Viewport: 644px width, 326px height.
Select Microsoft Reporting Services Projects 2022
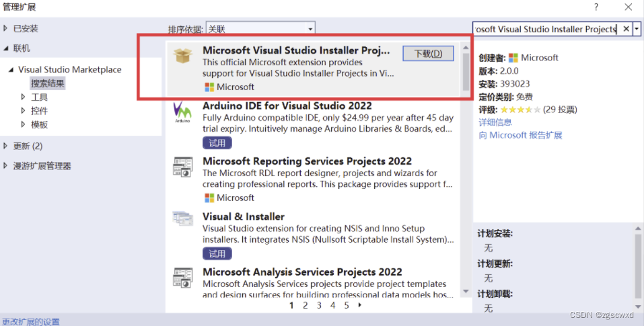(308, 161)
